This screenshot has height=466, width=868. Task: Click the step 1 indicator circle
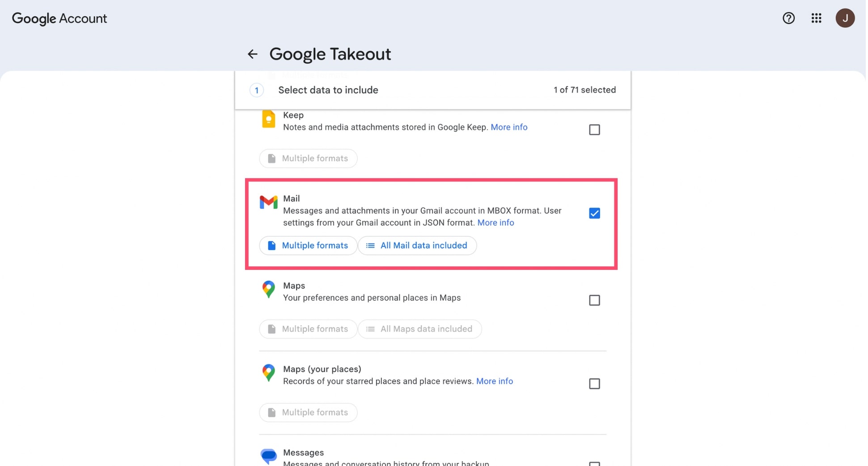[x=257, y=90]
